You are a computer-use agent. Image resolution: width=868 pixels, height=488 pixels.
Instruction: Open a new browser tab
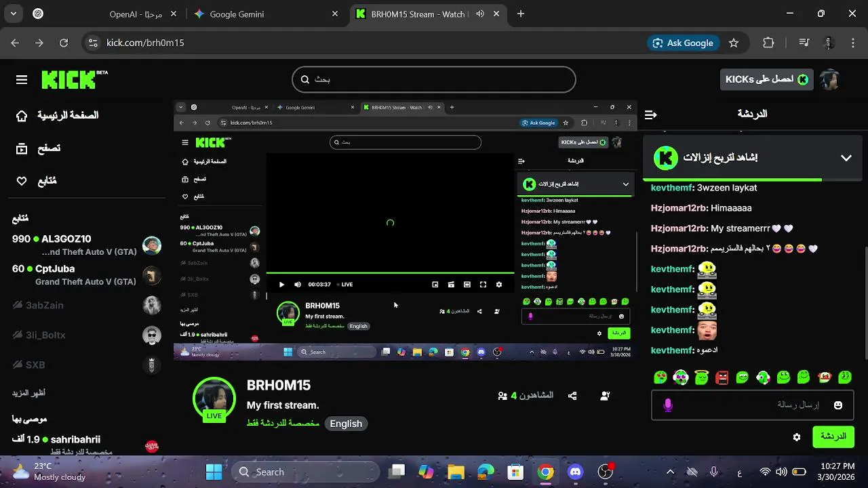521,14
